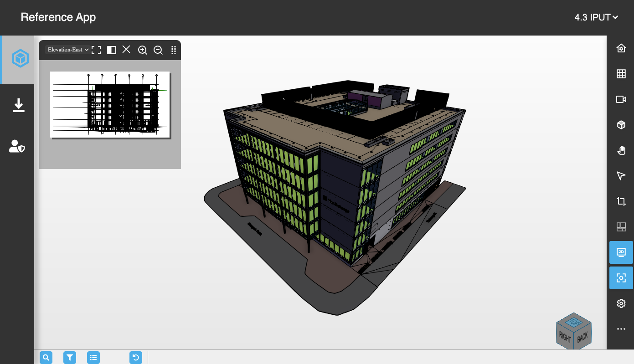
Task: Open the grid icon in right toolbar
Action: (x=621, y=74)
